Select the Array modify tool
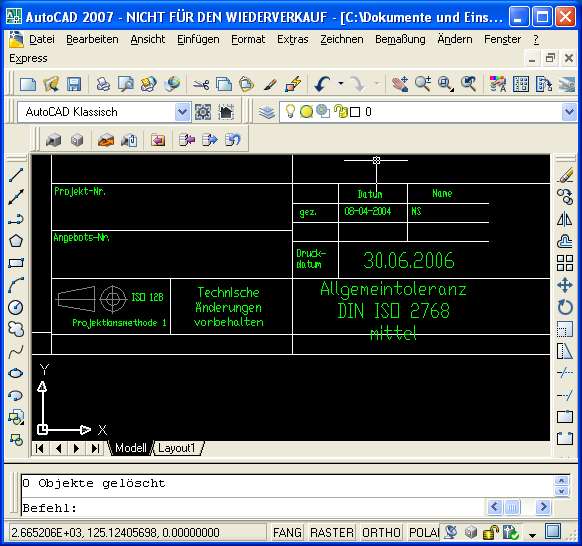This screenshot has height=546, width=582. tap(565, 263)
